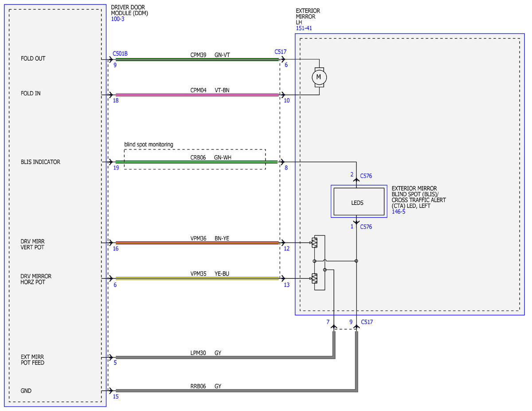This screenshot has width=532, height=411.
Task: Select the CPM39 GN-VT wire
Action: (x=197, y=59)
